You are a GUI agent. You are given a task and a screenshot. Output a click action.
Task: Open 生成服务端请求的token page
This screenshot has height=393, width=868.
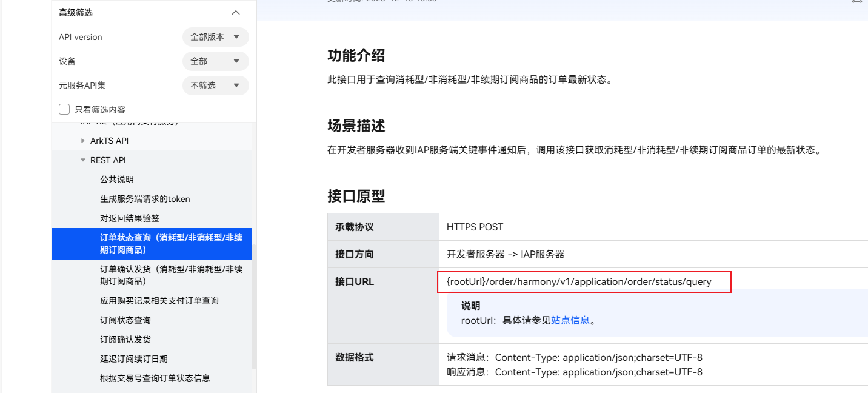coord(145,199)
